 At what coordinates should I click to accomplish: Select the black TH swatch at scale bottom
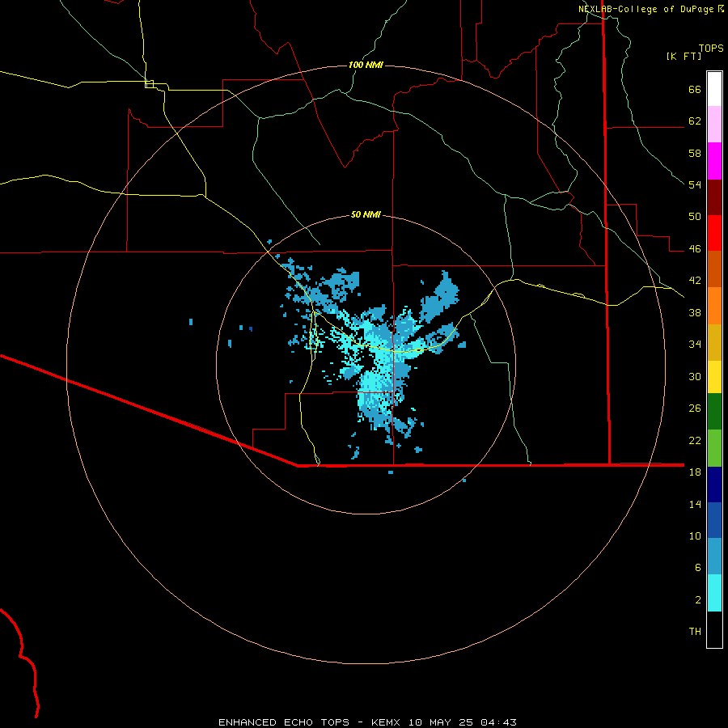pos(714,629)
